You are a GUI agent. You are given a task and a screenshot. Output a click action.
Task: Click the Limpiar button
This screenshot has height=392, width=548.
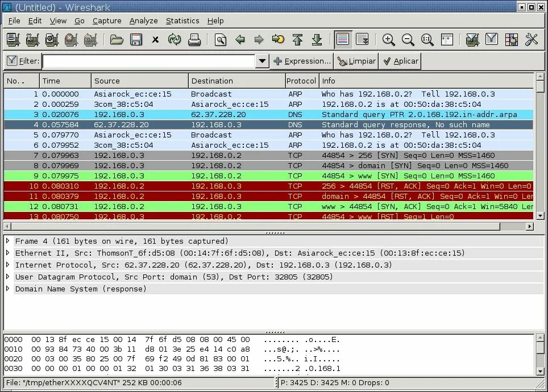pos(356,61)
